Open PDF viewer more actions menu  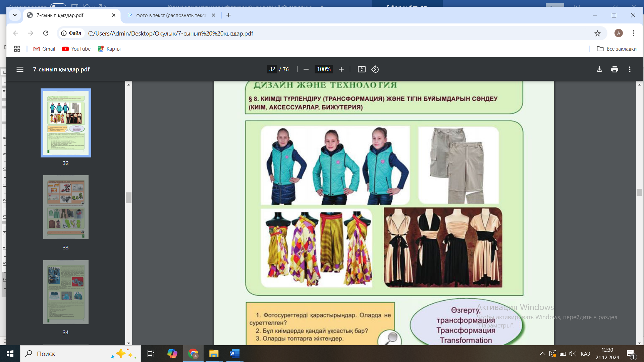pyautogui.click(x=630, y=69)
